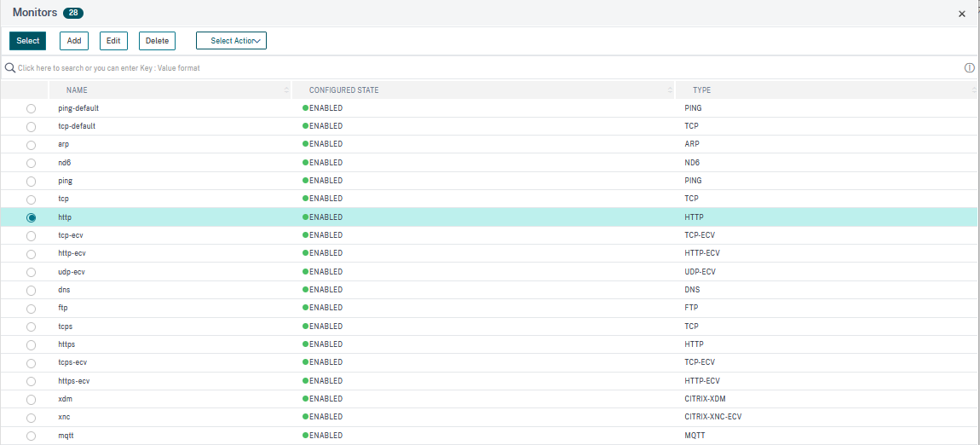The image size is (980, 445).
Task: Click the Add button
Action: pos(74,41)
